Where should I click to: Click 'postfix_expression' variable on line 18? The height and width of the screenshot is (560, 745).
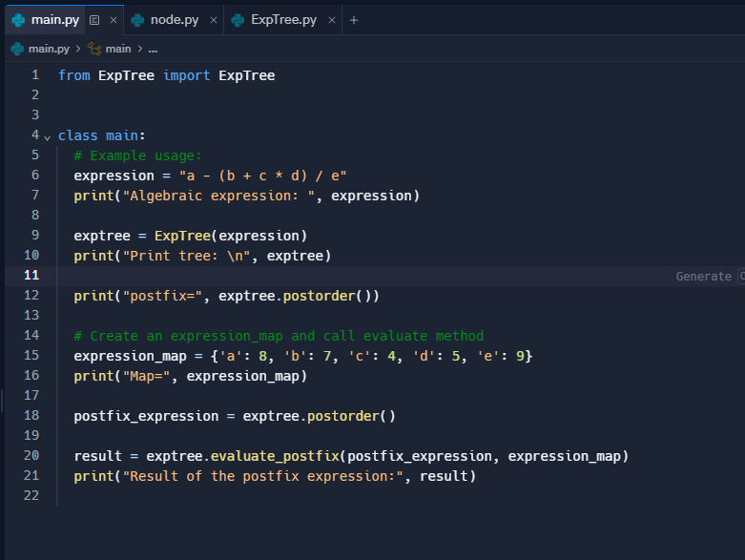(146, 416)
